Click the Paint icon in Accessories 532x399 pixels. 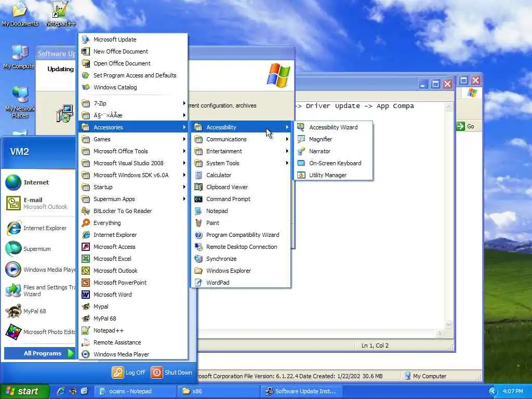tap(198, 223)
